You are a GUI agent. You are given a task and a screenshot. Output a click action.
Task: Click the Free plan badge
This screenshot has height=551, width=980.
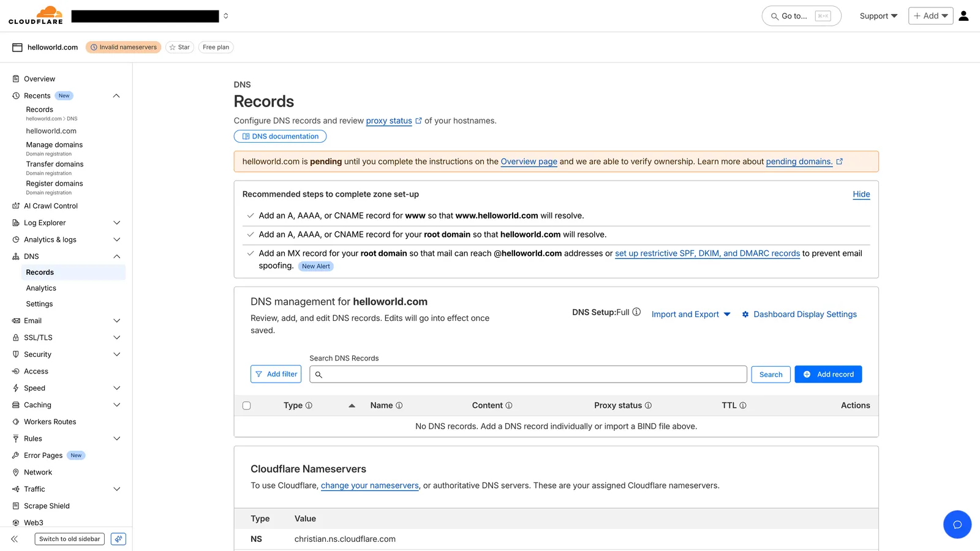pyautogui.click(x=216, y=47)
